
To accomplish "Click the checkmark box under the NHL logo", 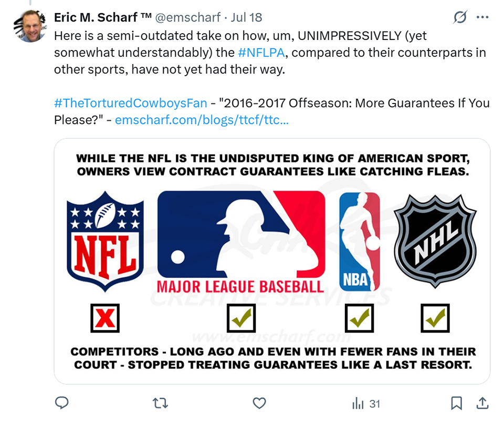I will [435, 318].
